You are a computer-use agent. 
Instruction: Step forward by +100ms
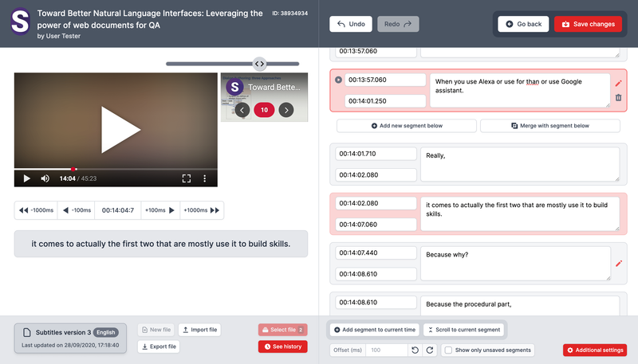point(160,210)
